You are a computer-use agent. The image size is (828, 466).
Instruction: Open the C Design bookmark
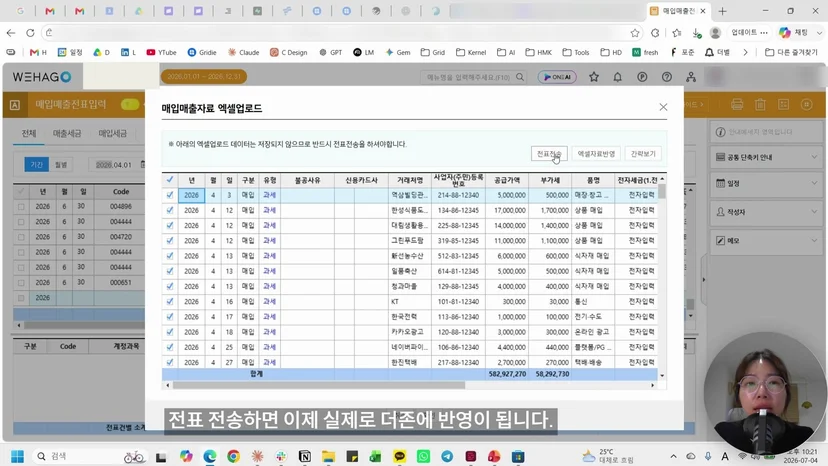click(x=288, y=52)
